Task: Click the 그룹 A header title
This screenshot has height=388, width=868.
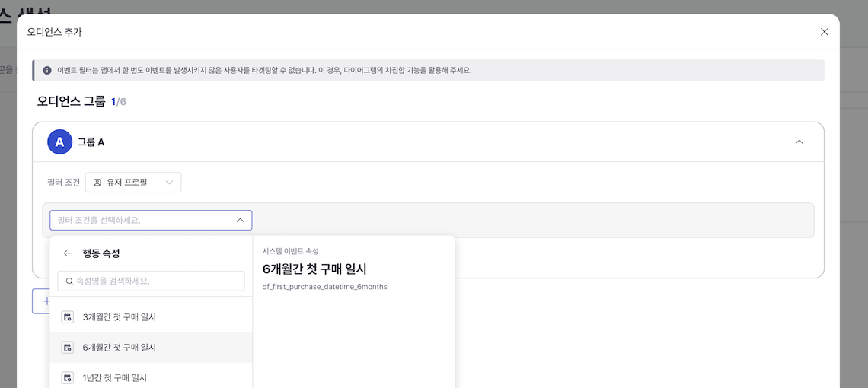Action: (91, 142)
